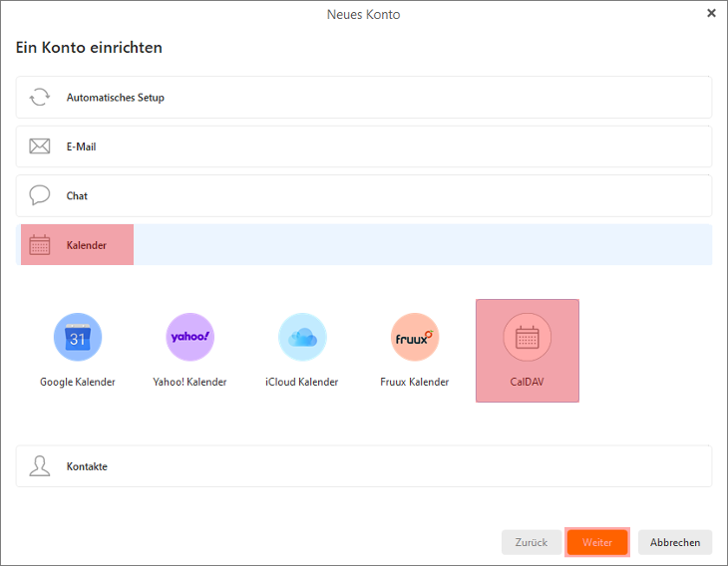Select the Google Kalender icon

(x=78, y=338)
